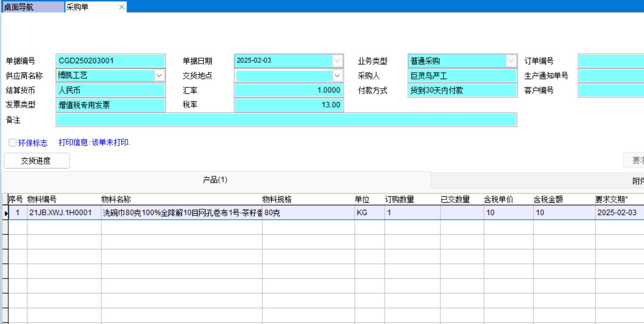Expand the 供应商名称 dropdown arrow
The image size is (644, 324).
coord(159,75)
